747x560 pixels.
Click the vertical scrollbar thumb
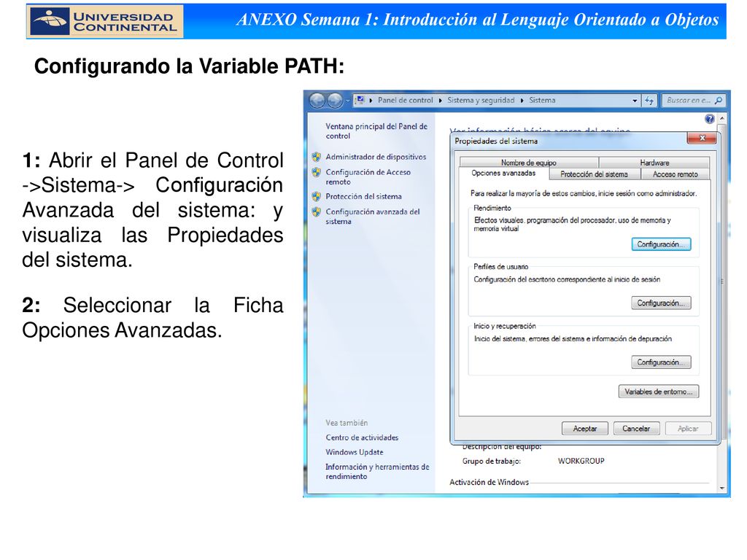coord(723,281)
